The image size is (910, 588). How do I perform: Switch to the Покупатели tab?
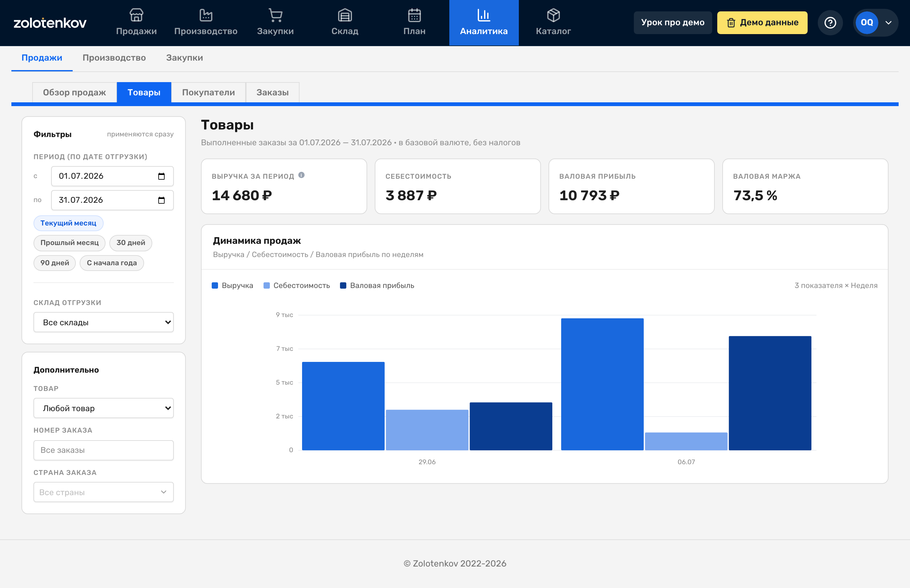coord(208,93)
